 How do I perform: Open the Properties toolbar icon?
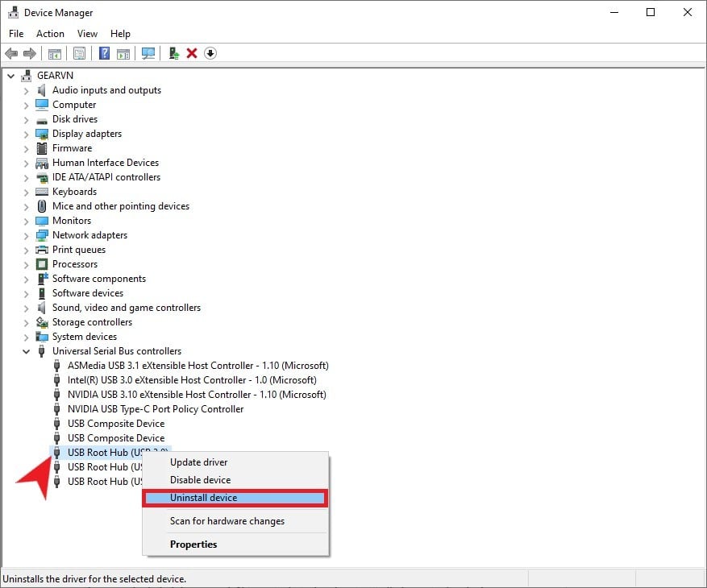tap(79, 53)
